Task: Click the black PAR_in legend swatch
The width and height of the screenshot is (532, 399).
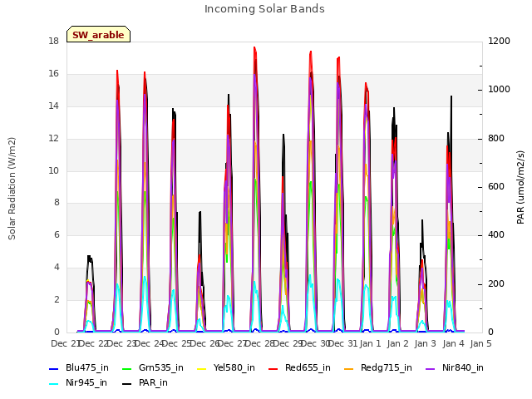Action: [127, 384]
